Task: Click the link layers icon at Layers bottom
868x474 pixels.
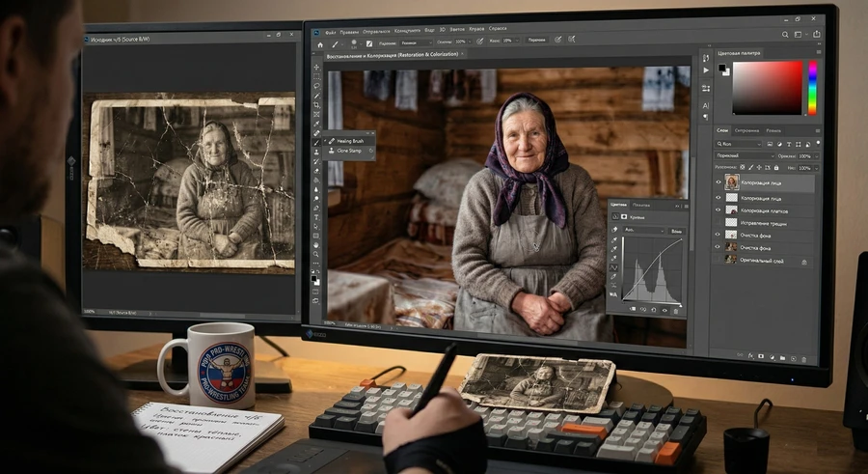Action: pos(740,355)
